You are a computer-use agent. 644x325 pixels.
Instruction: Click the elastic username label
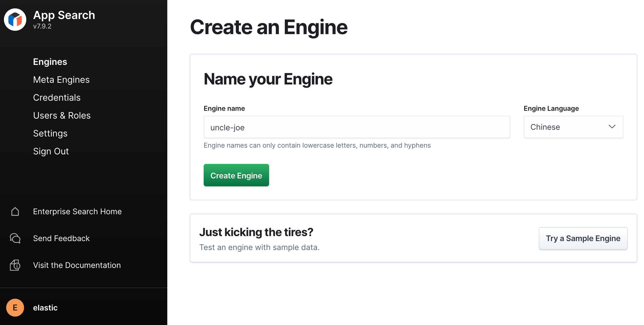45,308
